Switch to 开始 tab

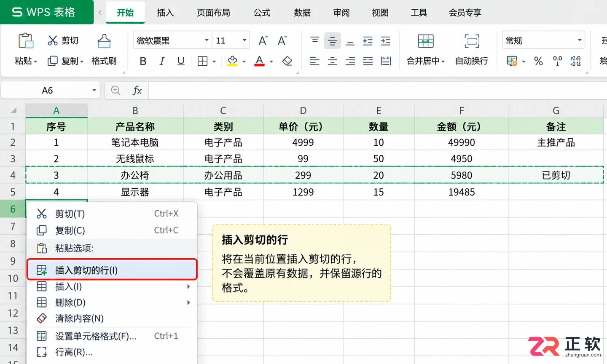tap(125, 13)
